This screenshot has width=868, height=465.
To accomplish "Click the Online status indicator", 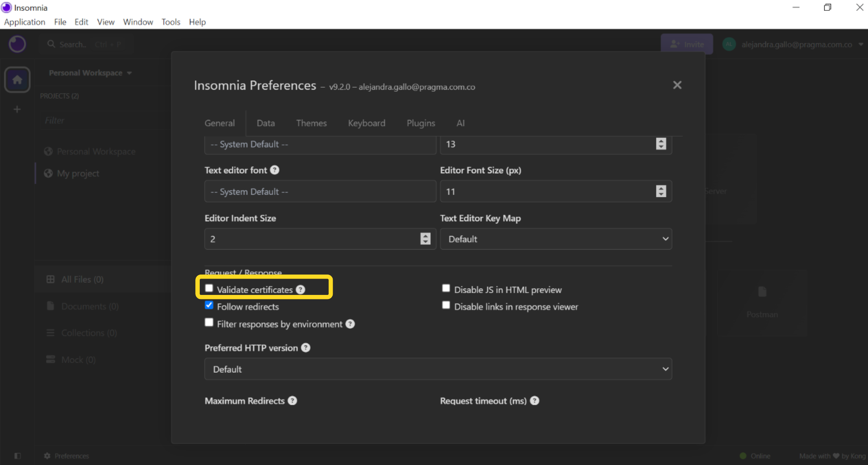I will [755, 456].
